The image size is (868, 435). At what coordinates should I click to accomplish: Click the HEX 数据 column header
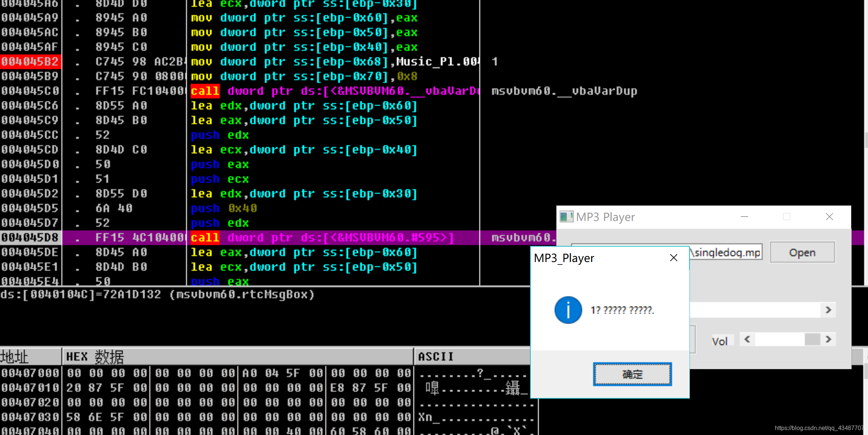coord(95,357)
